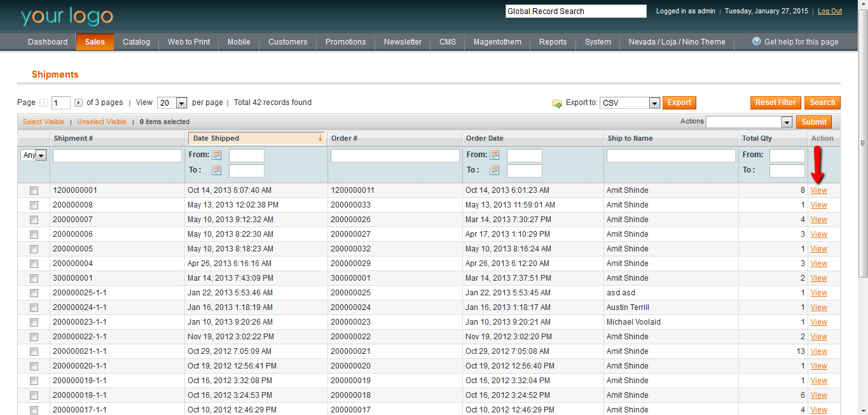Click Unselect Visible link

(102, 122)
